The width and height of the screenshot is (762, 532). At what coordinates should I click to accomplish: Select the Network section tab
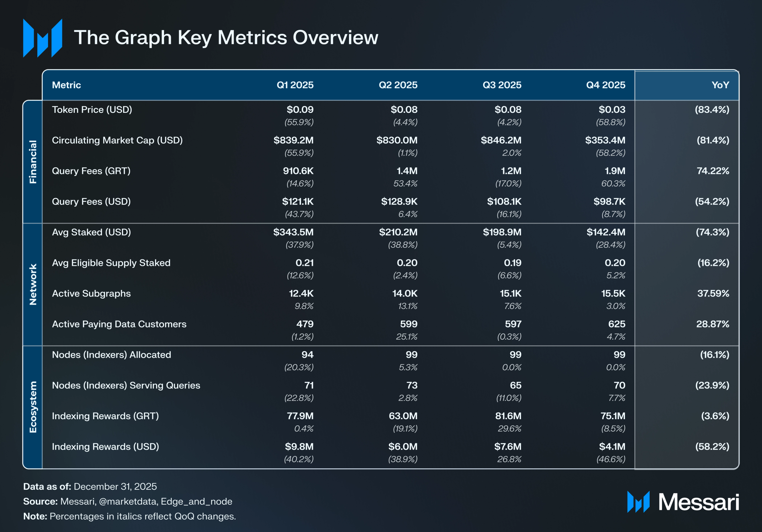pyautogui.click(x=33, y=284)
